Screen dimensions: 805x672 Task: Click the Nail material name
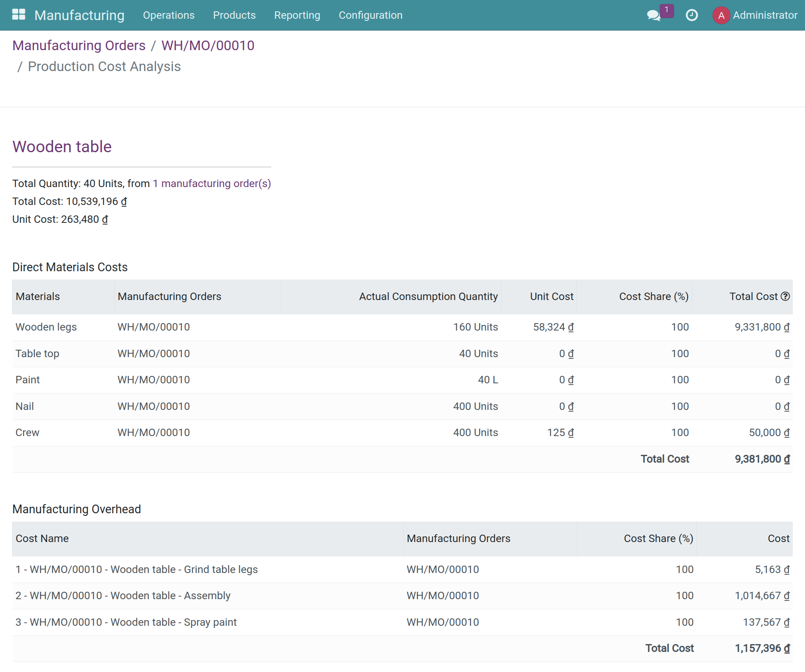coord(24,406)
